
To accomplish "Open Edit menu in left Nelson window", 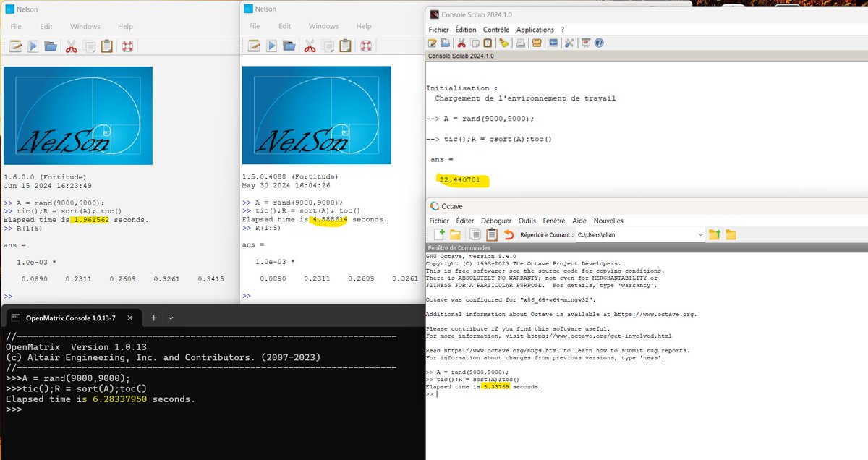I will point(46,26).
